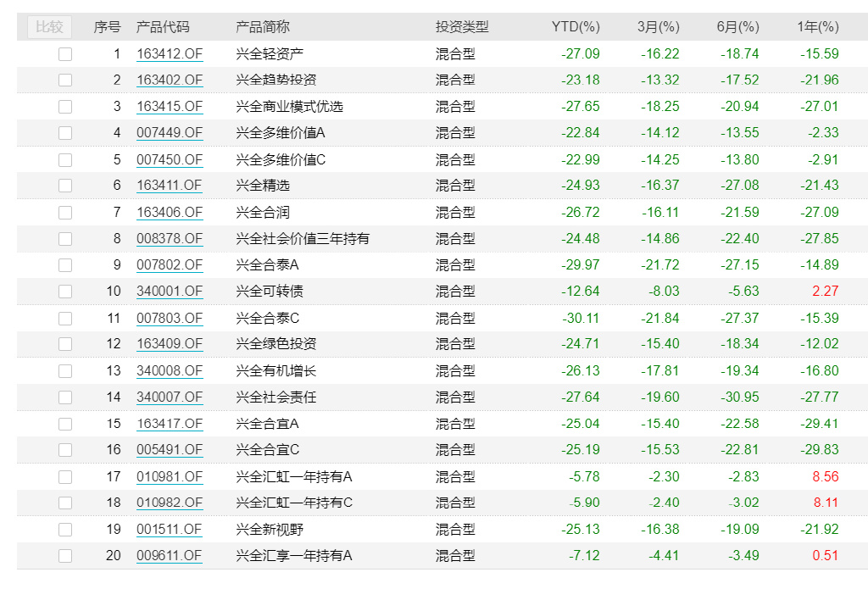The image size is (868, 589).
Task: Select the 兴全可转债 checkbox
Action: (x=65, y=292)
